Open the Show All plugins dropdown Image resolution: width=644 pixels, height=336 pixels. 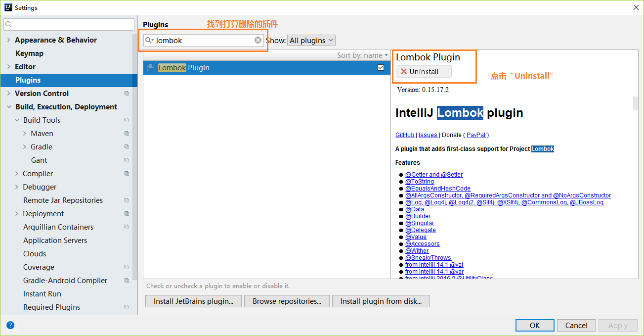pos(311,40)
